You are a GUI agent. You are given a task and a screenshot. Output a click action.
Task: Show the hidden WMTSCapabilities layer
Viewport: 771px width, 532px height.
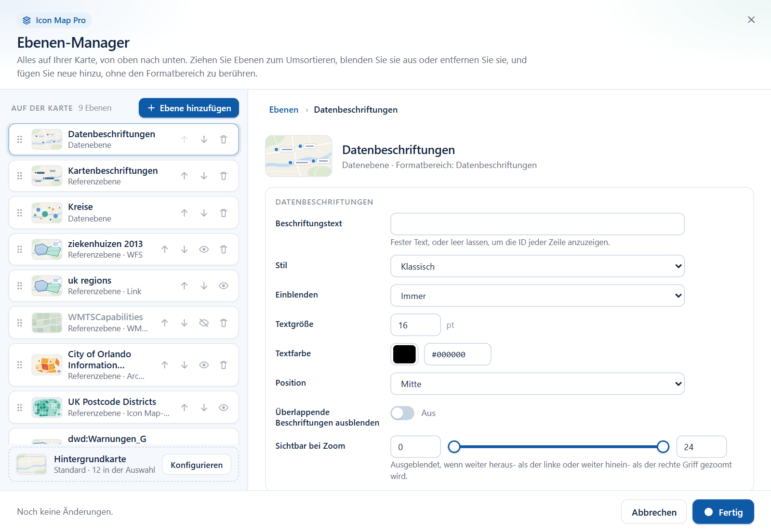coord(204,323)
